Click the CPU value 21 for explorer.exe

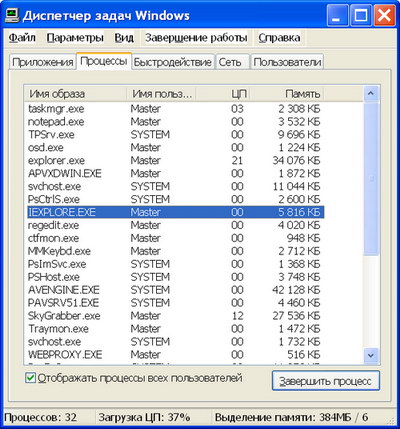[237, 160]
